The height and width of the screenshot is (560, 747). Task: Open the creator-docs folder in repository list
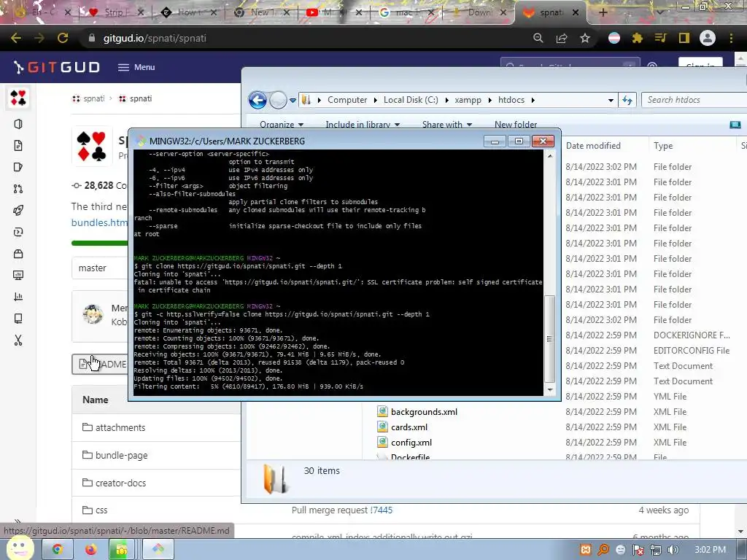[x=120, y=483]
